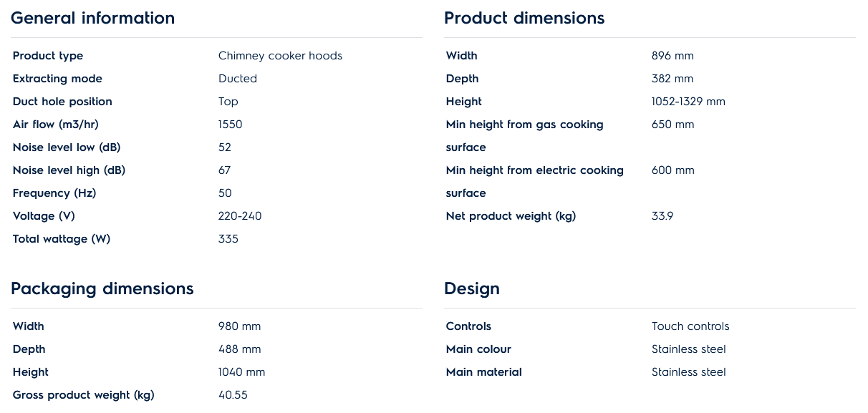Click the General information heading

92,19
